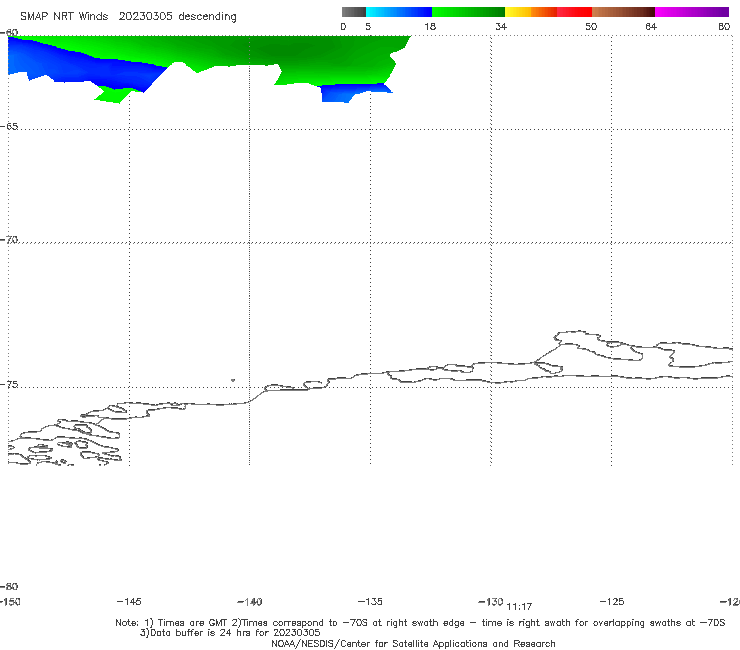
Task: Click the latitude label '-75'
Action: coord(9,384)
